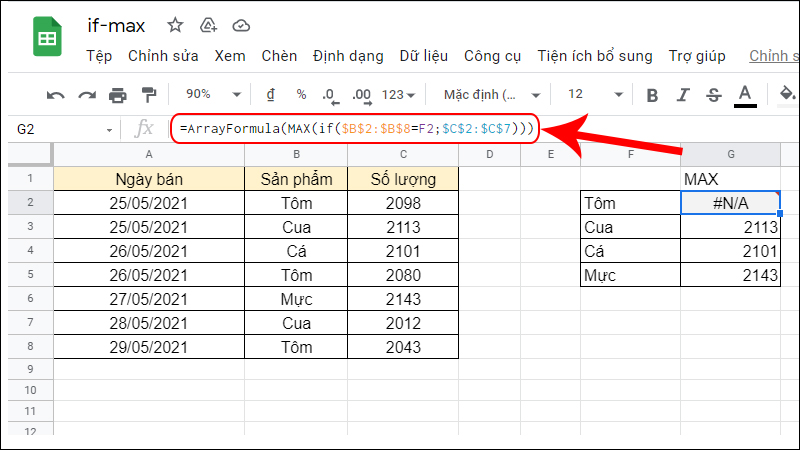This screenshot has height=450, width=800.
Task: Check the cloud save status icon
Action: tap(241, 25)
